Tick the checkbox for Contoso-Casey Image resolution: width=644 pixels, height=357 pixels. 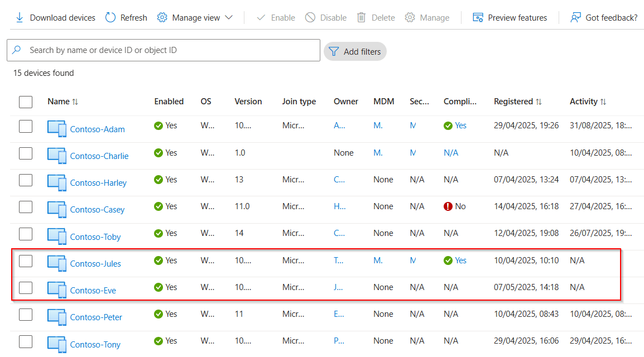point(25,207)
